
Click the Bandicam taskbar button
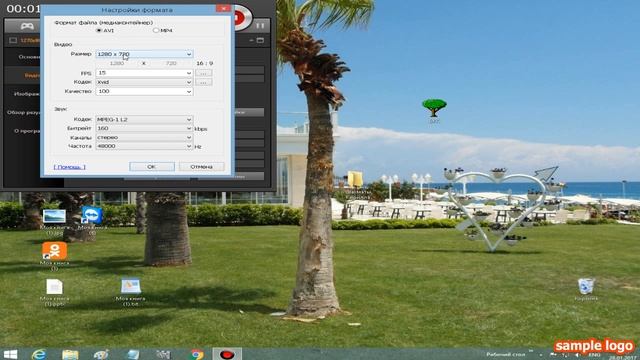tap(227, 354)
